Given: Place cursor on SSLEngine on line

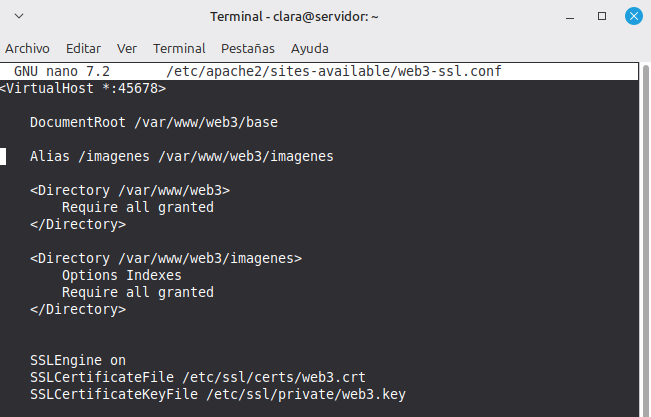Looking at the screenshot, I should pyautogui.click(x=78, y=360).
